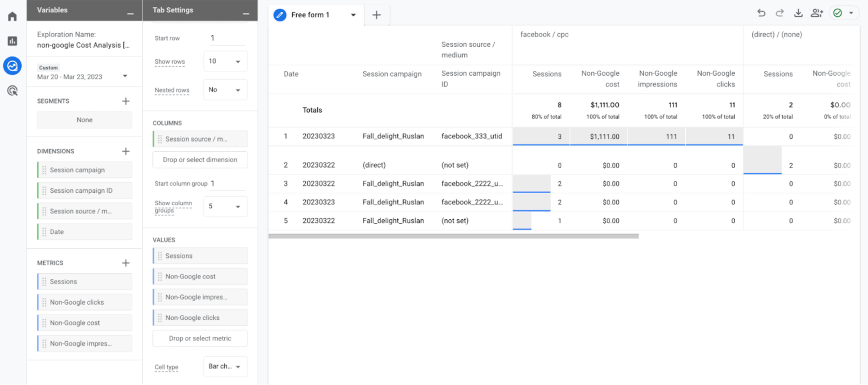
Task: Select the Explore icon in sidebar
Action: tap(13, 66)
